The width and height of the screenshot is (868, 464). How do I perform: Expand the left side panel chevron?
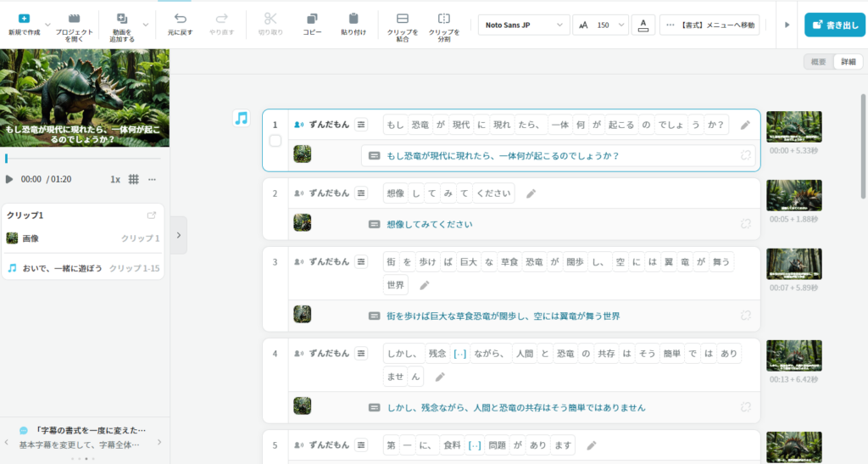click(178, 235)
